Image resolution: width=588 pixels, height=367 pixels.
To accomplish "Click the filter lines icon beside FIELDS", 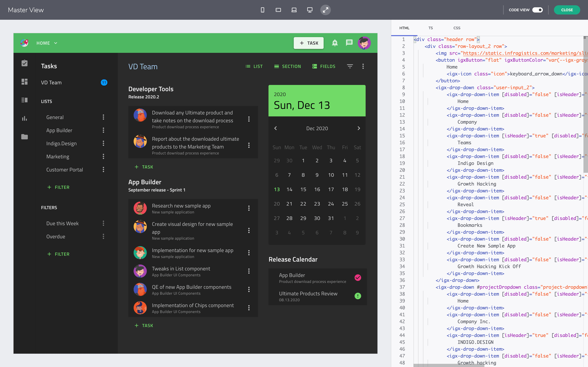I will tap(350, 66).
